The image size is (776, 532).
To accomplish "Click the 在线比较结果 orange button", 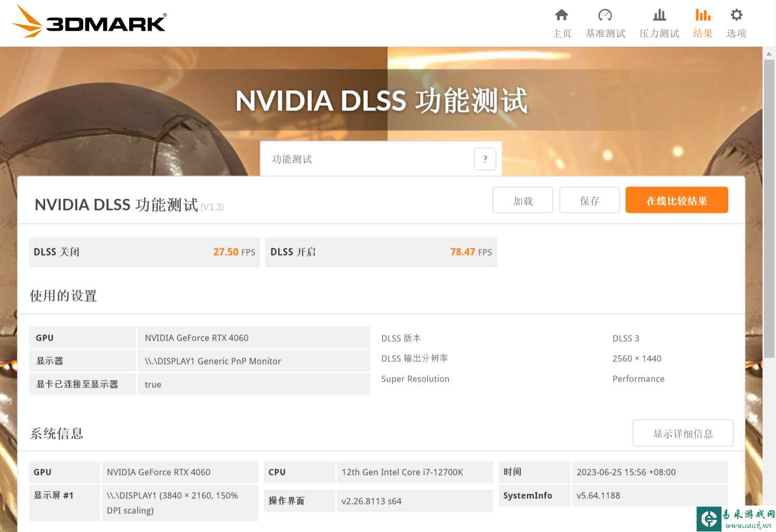I will [677, 200].
